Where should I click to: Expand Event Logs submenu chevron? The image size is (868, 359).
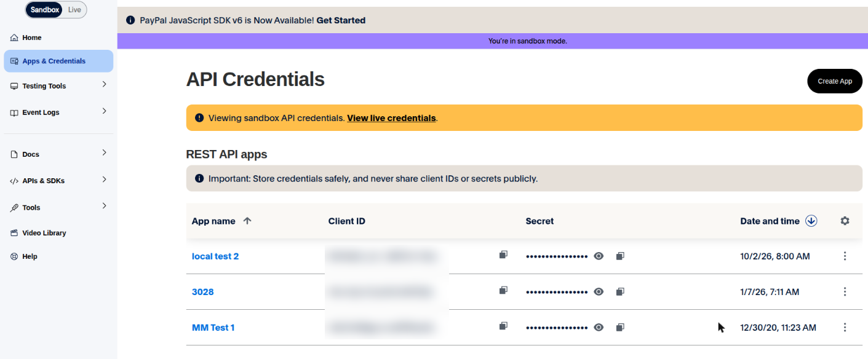click(104, 111)
